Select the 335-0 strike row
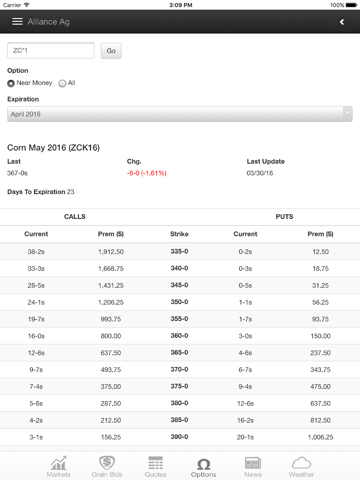 coord(180,251)
